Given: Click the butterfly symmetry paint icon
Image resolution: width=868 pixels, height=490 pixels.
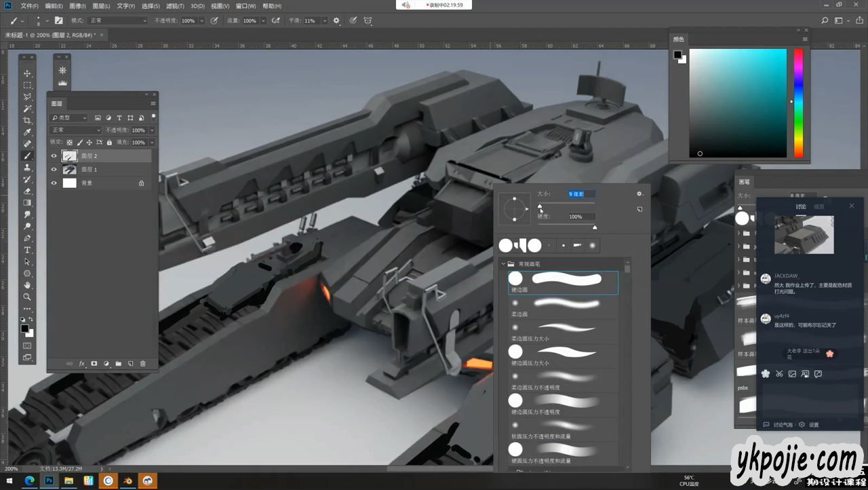Looking at the screenshot, I should (368, 21).
